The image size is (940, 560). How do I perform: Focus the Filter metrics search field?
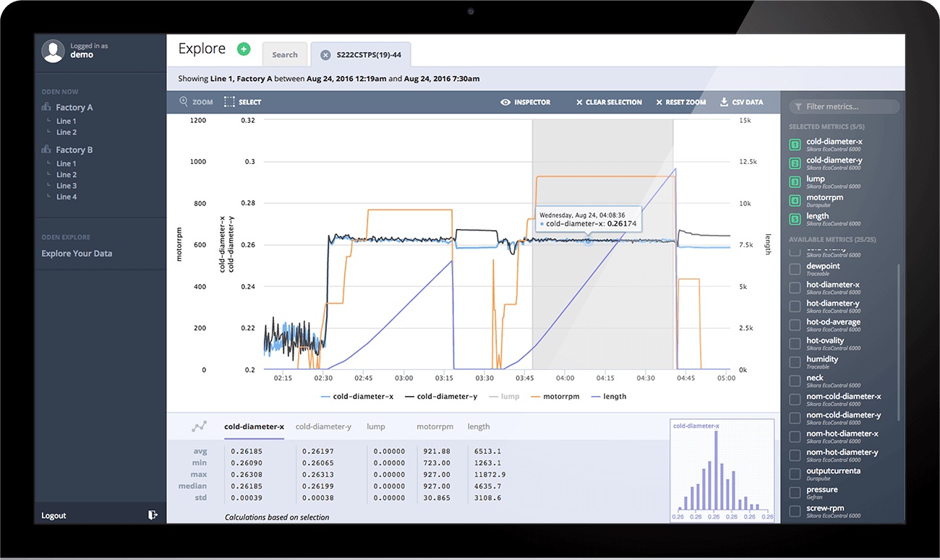pos(845,107)
